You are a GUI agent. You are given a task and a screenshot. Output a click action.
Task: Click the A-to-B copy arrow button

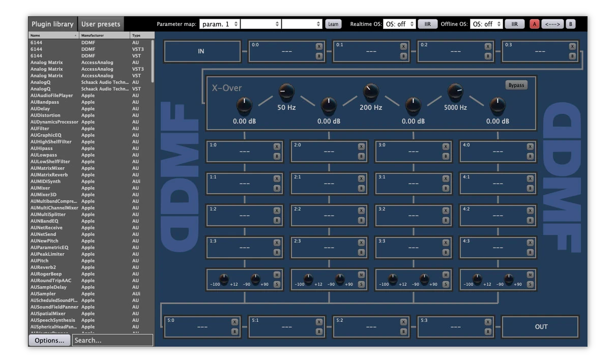tap(552, 23)
